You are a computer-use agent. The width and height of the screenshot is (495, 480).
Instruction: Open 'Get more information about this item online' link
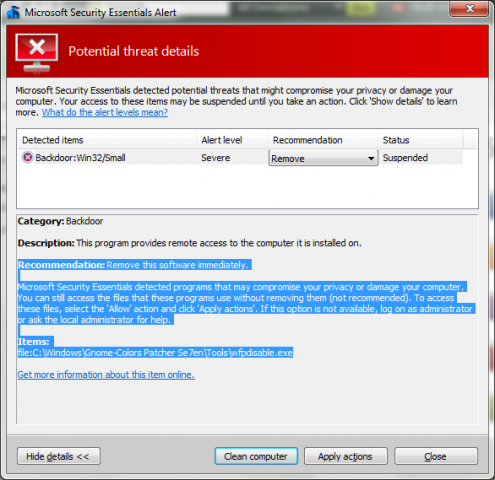(x=106, y=375)
